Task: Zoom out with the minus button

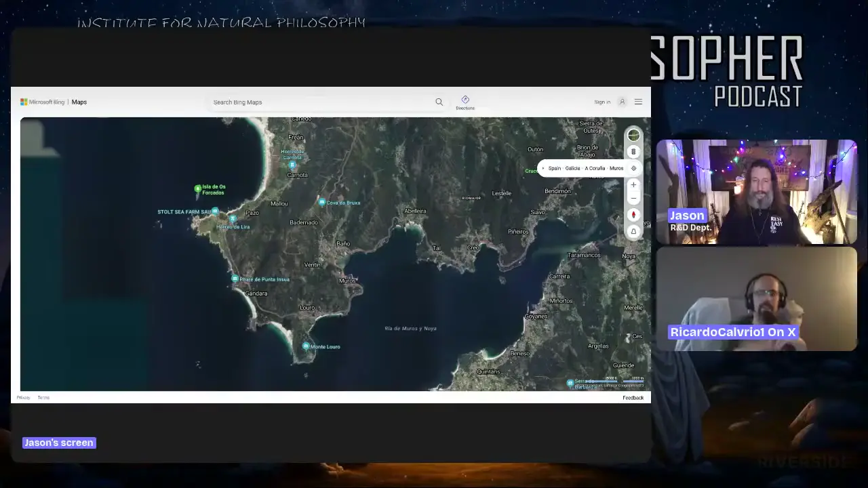Action: point(634,199)
